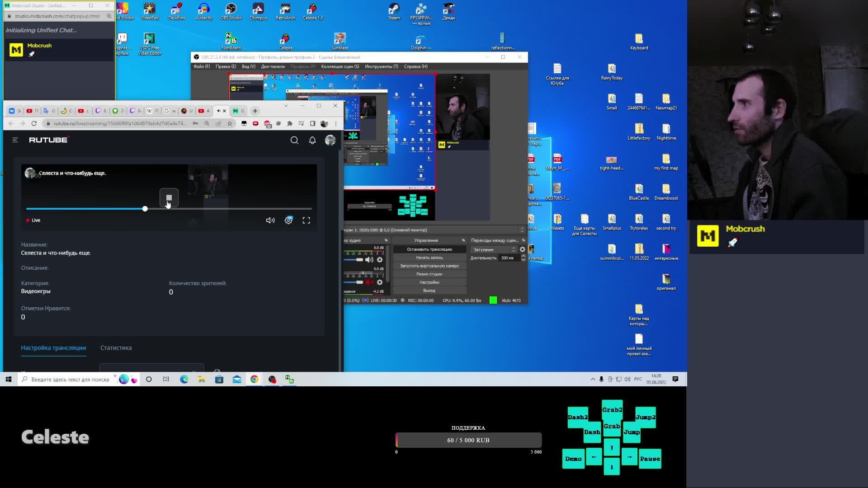
Task: Stop the Rutube player with the stop button
Action: (169, 198)
